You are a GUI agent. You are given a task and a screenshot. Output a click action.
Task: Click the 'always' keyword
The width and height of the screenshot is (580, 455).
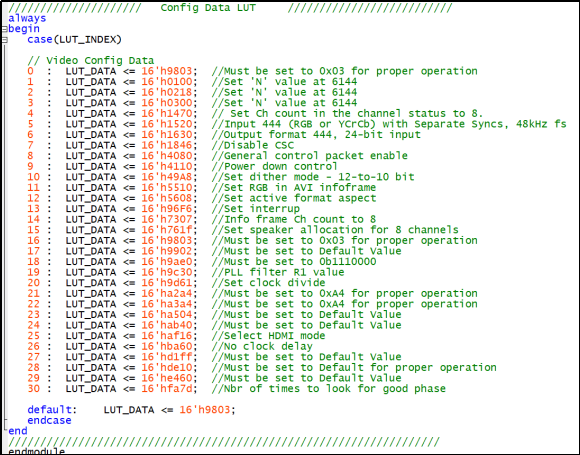[x=27, y=18]
